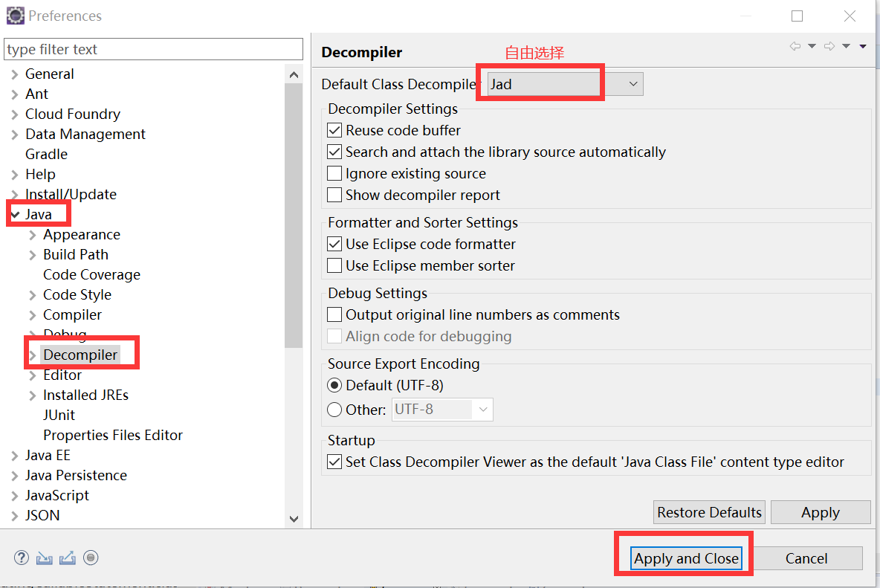880x588 pixels.
Task: Click the Forward navigation arrow icon
Action: [x=829, y=47]
